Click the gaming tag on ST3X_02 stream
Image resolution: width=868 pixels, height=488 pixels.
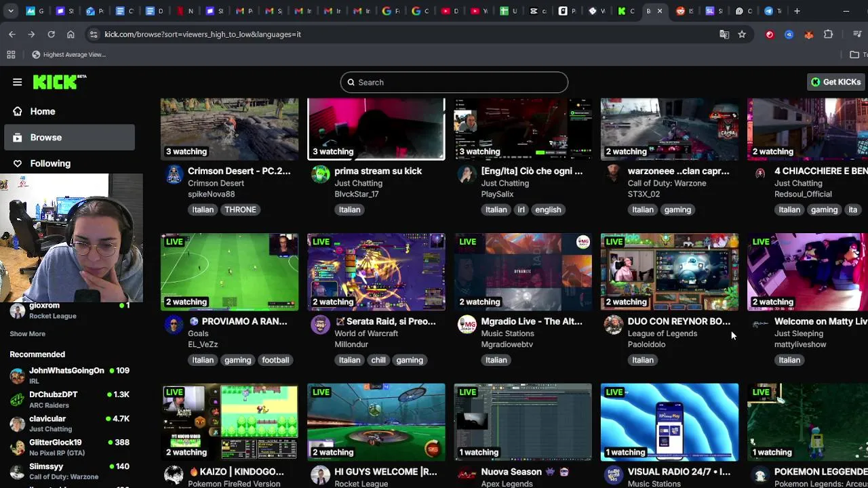tap(677, 209)
